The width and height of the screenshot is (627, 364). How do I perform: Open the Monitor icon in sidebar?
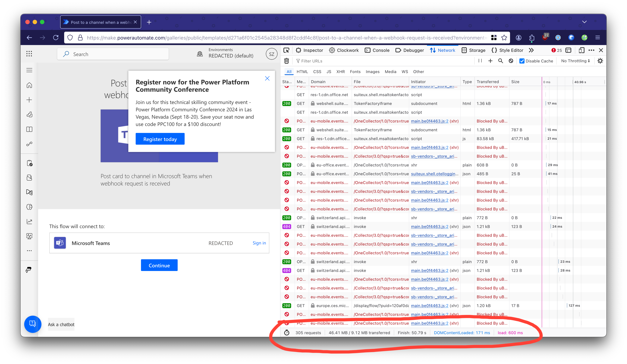[29, 236]
